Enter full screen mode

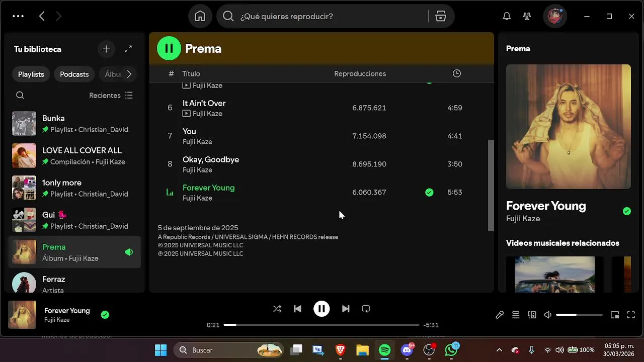pos(630,315)
